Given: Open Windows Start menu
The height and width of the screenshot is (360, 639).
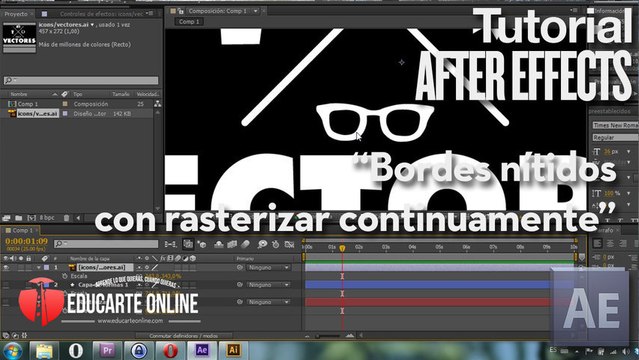Looking at the screenshot, I should coord(12,351).
